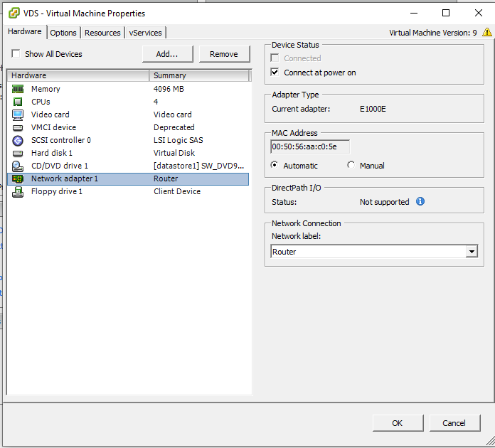
Task: Click the CPUs chip icon
Action: [x=18, y=102]
